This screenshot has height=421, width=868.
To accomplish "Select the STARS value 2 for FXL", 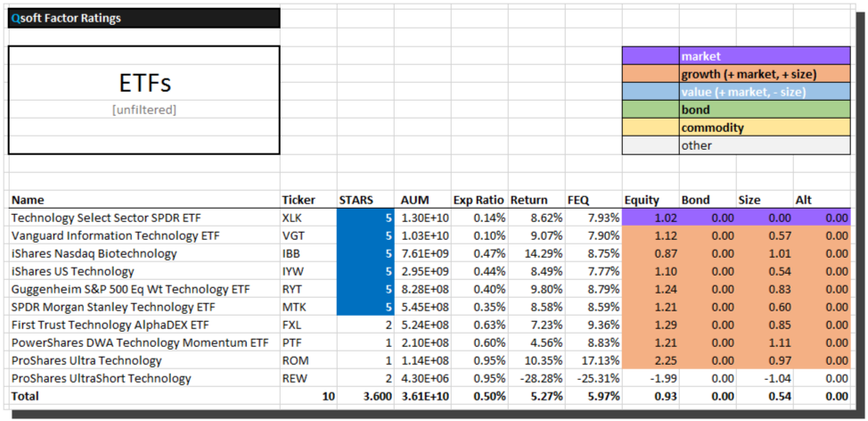I will tap(365, 325).
